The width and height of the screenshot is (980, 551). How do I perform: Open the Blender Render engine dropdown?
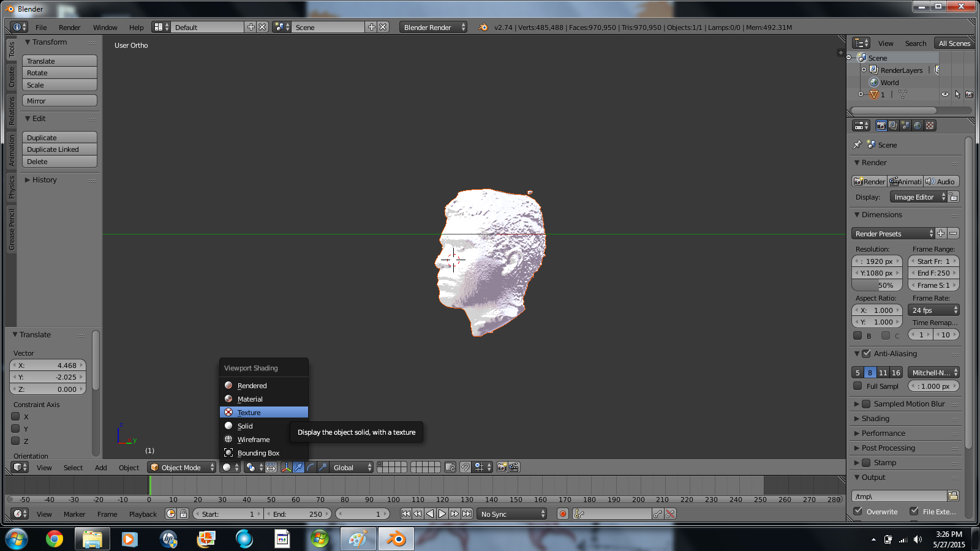pyautogui.click(x=434, y=27)
